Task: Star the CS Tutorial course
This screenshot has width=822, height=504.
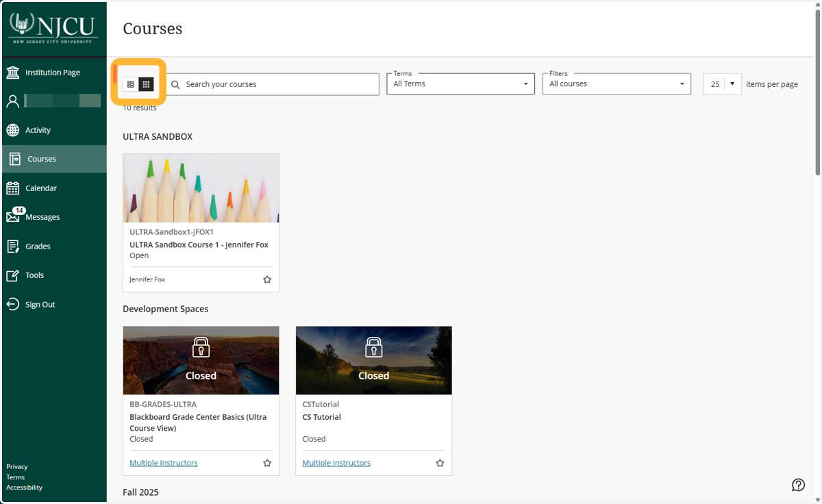Action: (440, 463)
